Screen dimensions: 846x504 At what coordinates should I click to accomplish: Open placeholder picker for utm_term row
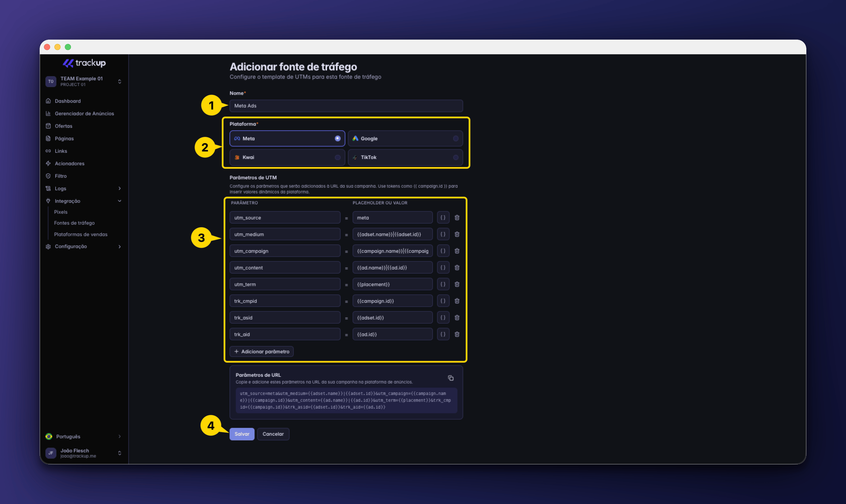click(x=443, y=284)
